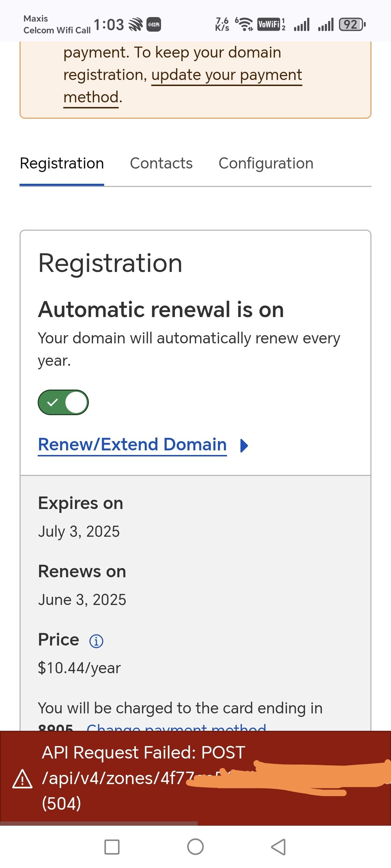Tap the battery indicator in status bar
This screenshot has width=391, height=868.
(352, 25)
